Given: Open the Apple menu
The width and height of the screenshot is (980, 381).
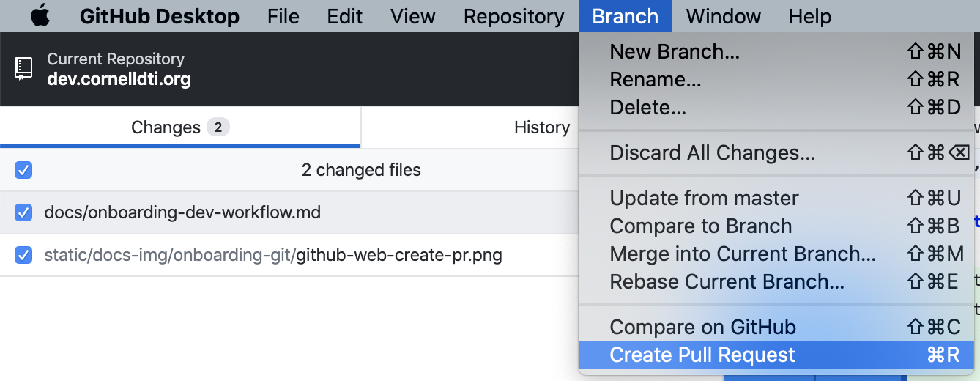Looking at the screenshot, I should click(x=40, y=15).
